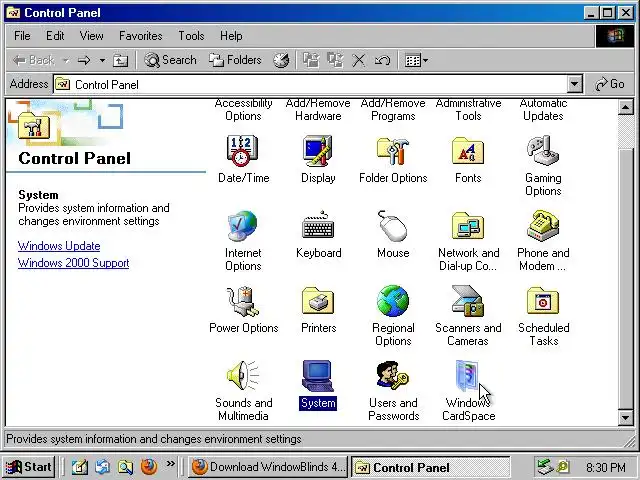Select the System computer icon

[318, 376]
